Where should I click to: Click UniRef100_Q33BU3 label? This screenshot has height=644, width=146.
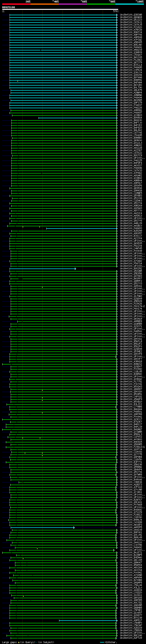click(131, 115)
